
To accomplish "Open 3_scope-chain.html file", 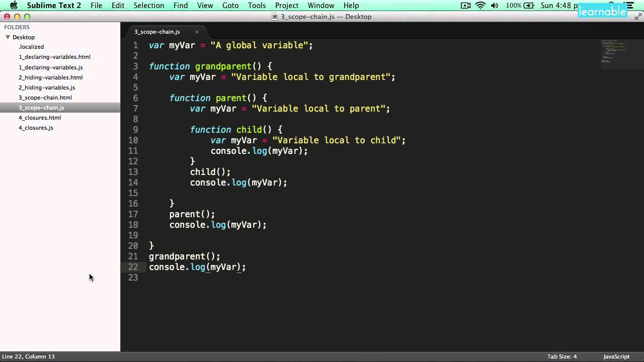I will (x=45, y=98).
